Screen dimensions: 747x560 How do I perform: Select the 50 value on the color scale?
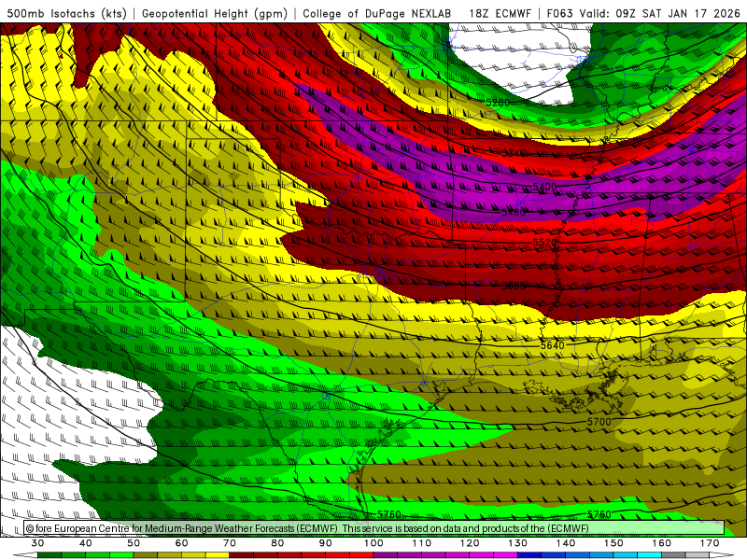(134, 543)
